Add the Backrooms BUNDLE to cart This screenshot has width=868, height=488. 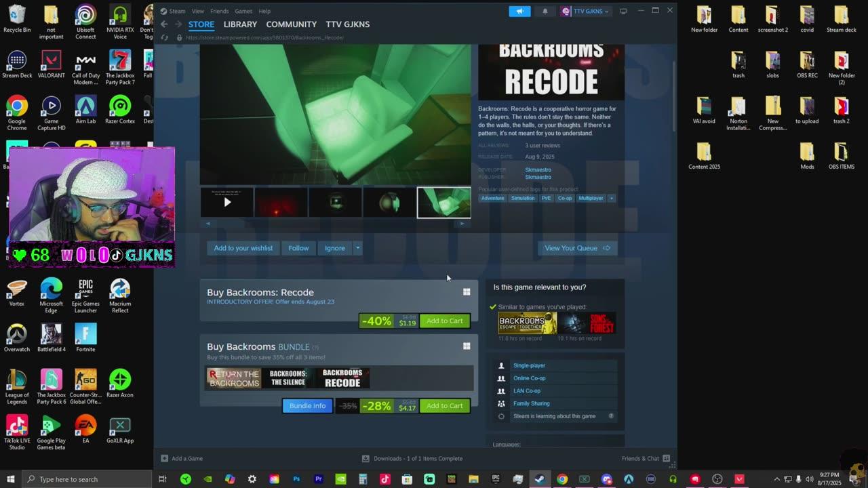coord(445,406)
